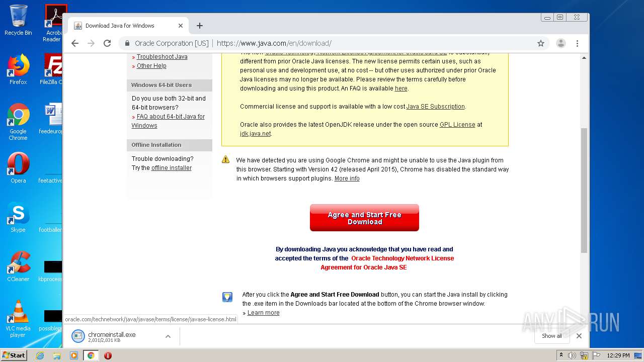Click the padlock site security icon
The image size is (644, 362).
128,43
